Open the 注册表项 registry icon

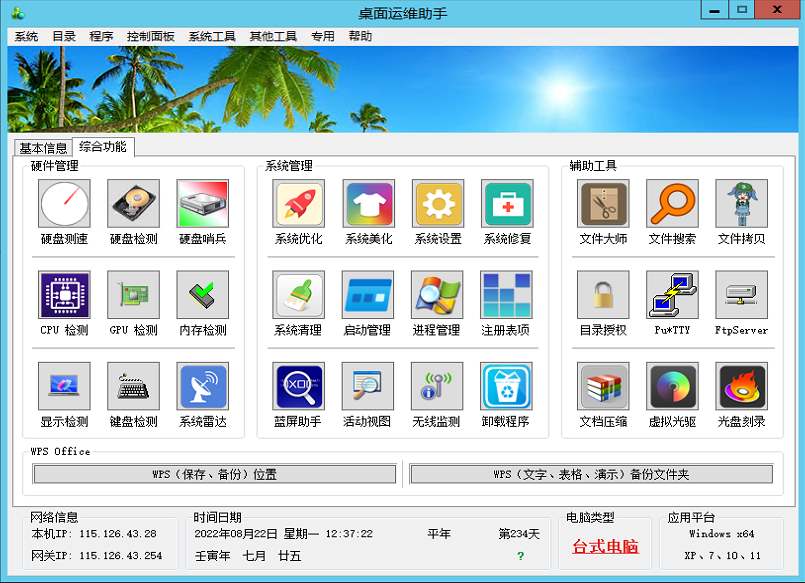506,295
